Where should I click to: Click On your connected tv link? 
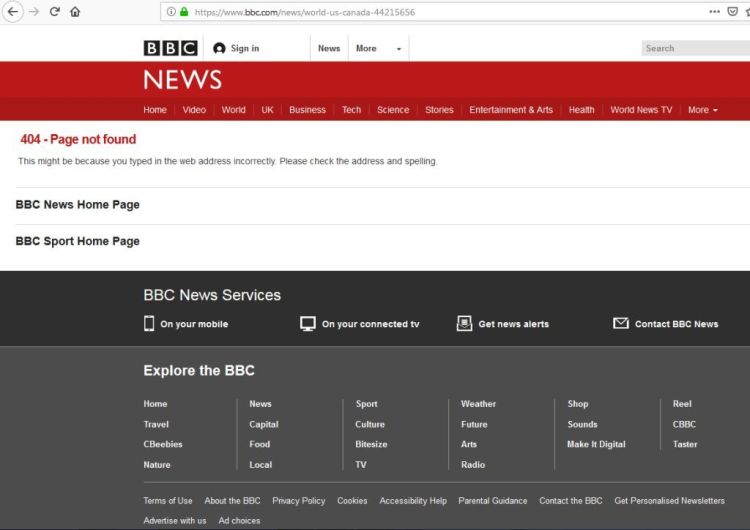371,324
